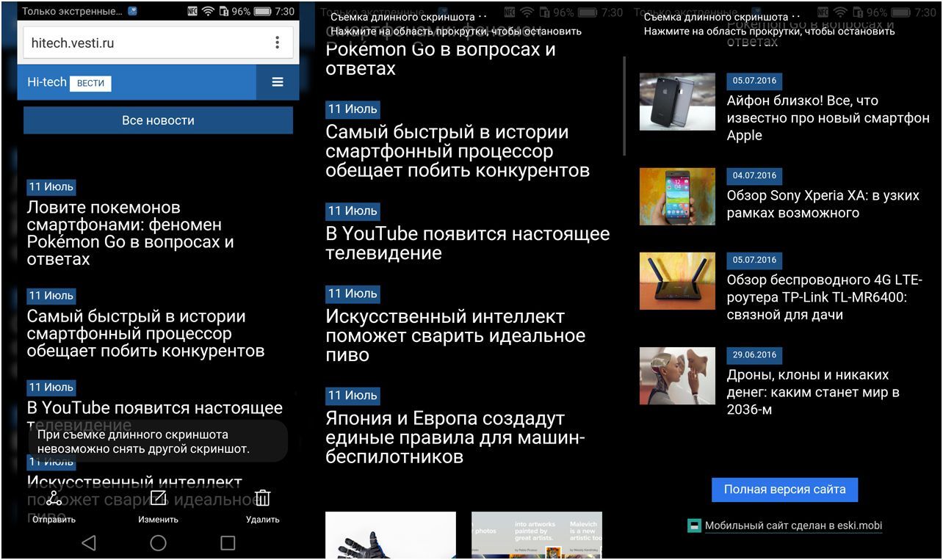This screenshot has height=560, width=943.
Task: Open the eski.mobi mobile site link
Action: pyautogui.click(x=792, y=526)
